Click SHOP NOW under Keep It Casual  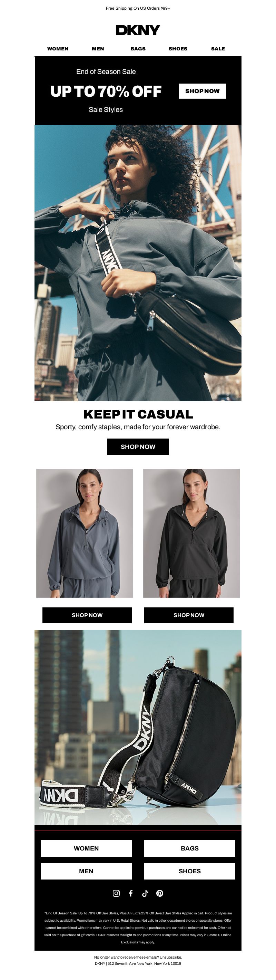[138, 446]
